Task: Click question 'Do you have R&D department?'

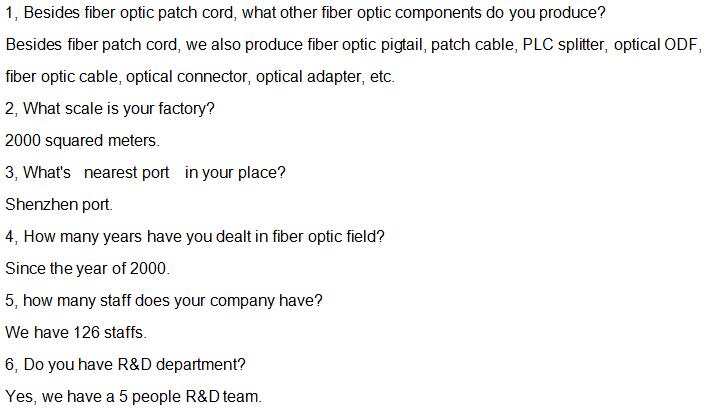Action: pyautogui.click(x=126, y=365)
